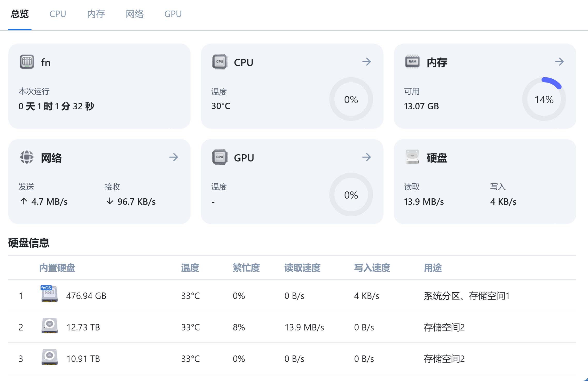Open GPU details via arrow

(366, 157)
